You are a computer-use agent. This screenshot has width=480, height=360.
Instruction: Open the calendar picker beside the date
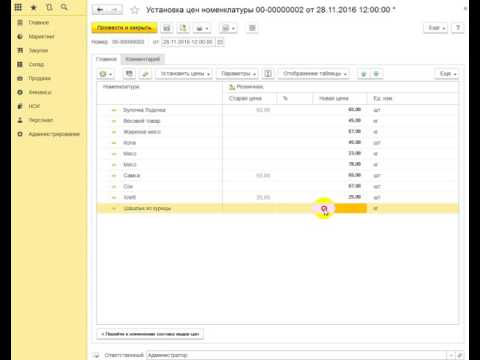220,42
